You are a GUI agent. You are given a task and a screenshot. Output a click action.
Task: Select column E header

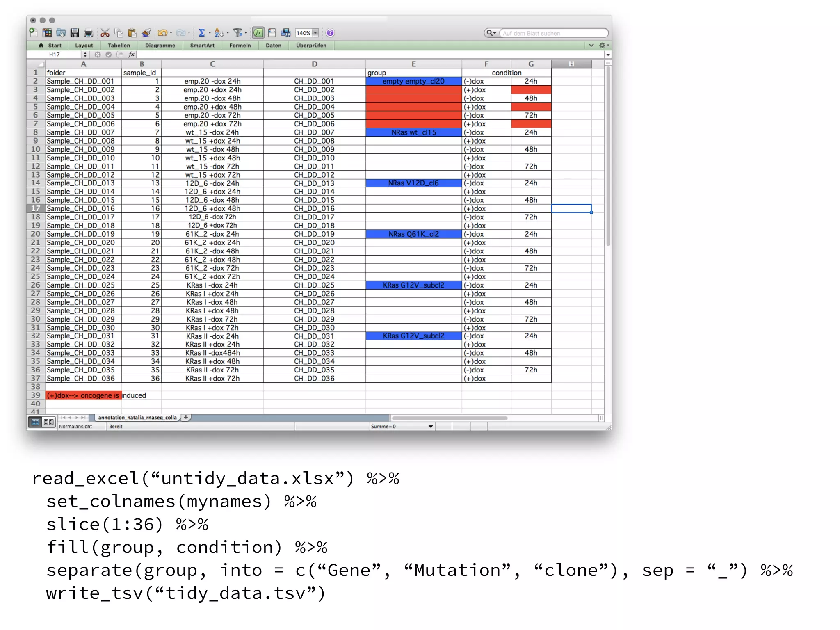click(x=413, y=64)
